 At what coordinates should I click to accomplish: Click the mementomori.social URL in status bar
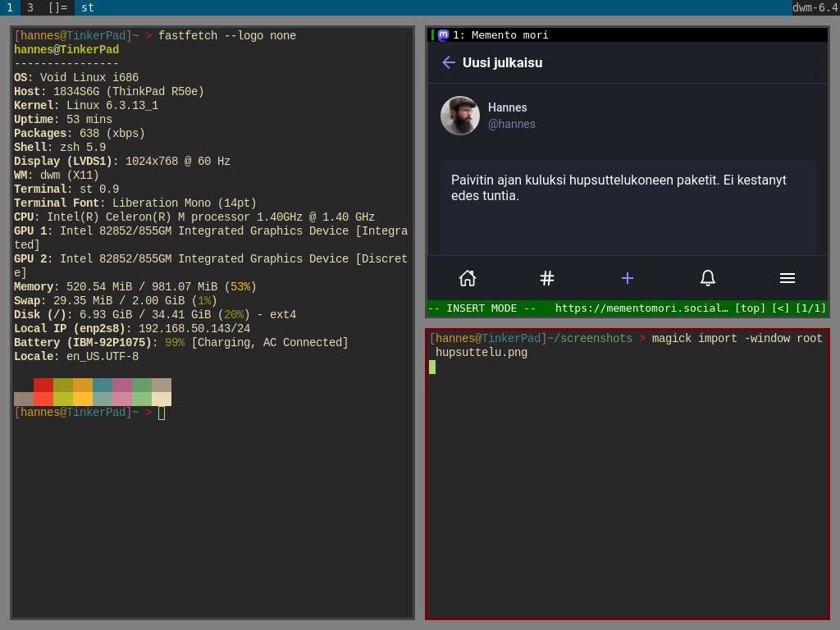tap(641, 308)
